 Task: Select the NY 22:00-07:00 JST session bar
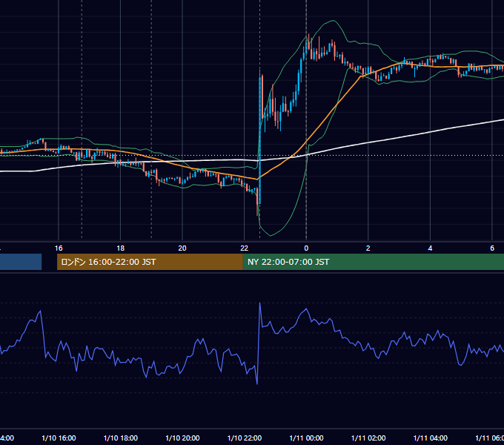pyautogui.click(x=373, y=262)
